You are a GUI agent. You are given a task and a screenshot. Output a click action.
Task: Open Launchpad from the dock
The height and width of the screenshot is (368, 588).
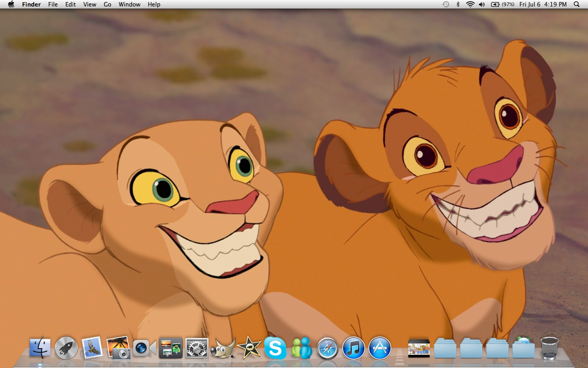click(66, 348)
